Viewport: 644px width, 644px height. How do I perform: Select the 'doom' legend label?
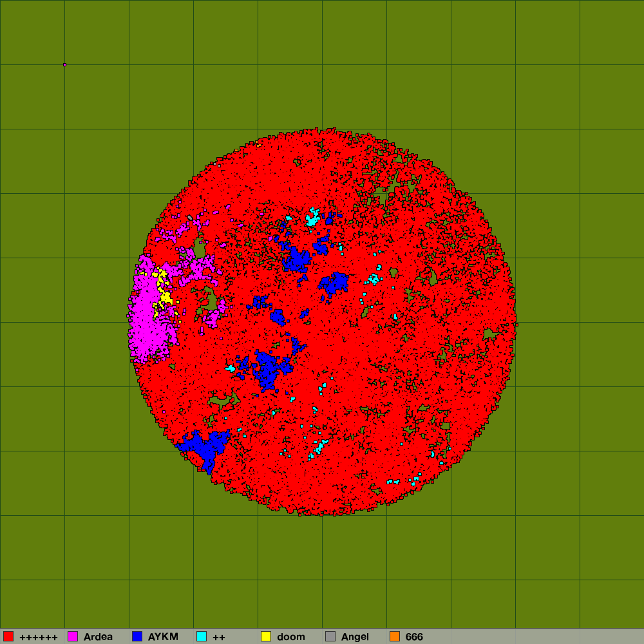tap(291, 637)
